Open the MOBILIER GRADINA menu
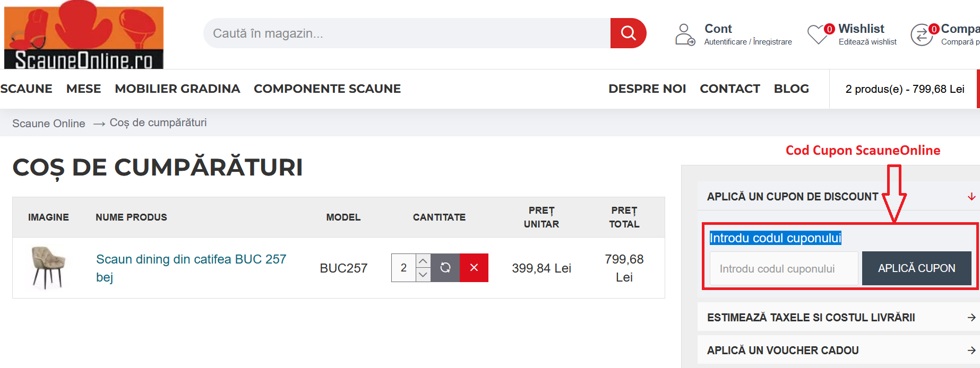 [177, 89]
